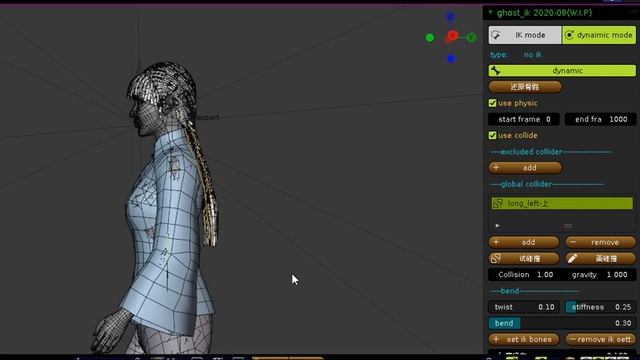Click the 'bend' section divider label
The height and width of the screenshot is (360, 640).
(510, 291)
